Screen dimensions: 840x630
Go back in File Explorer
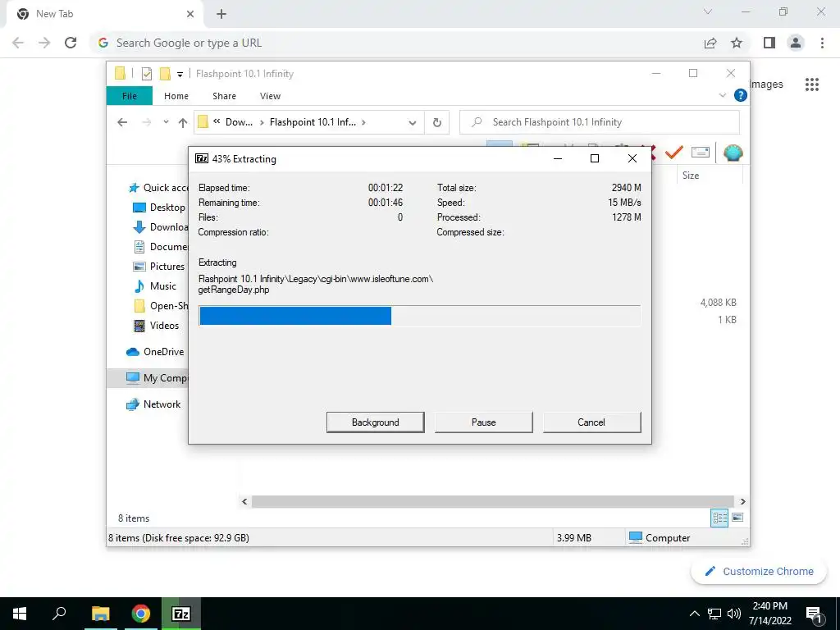[122, 123]
